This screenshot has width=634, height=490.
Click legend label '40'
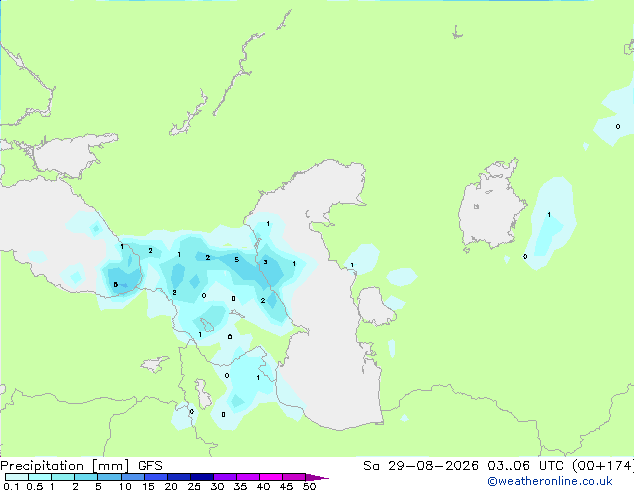pos(263,486)
